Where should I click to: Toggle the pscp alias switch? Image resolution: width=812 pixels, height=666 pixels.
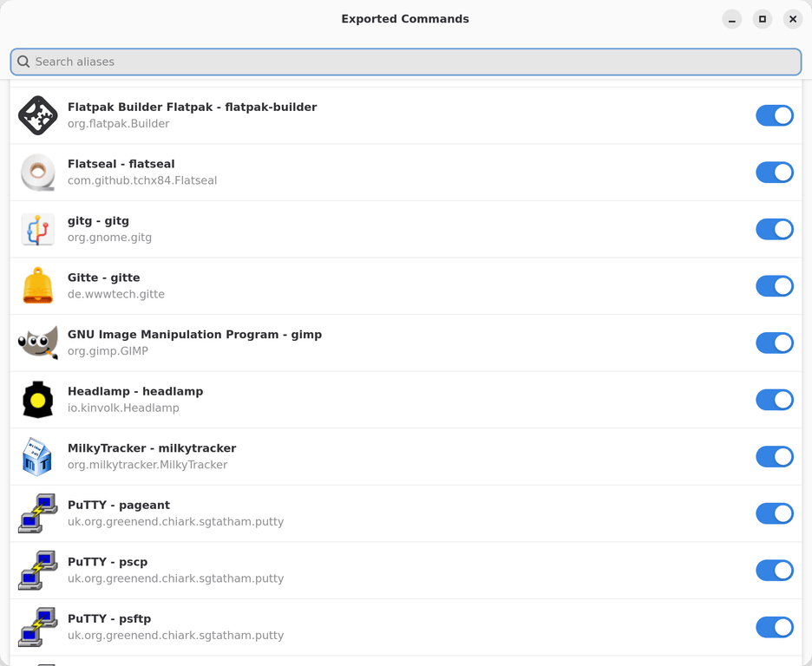[x=775, y=571]
